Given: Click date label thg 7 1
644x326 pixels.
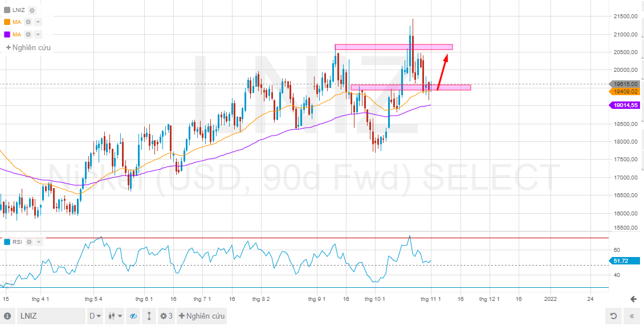Looking at the screenshot, I should coord(202,299).
